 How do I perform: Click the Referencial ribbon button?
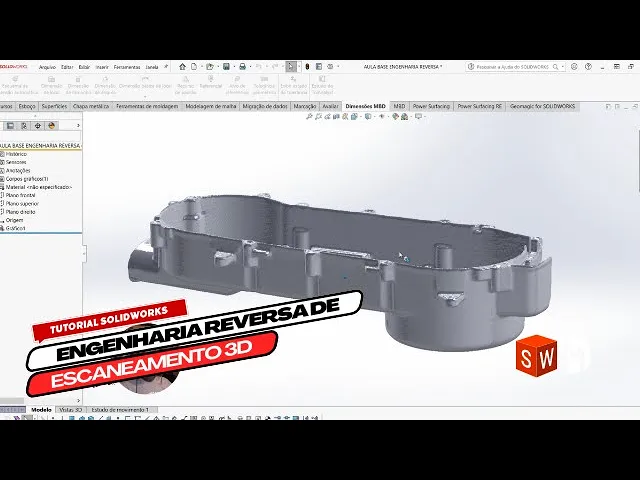211,82
